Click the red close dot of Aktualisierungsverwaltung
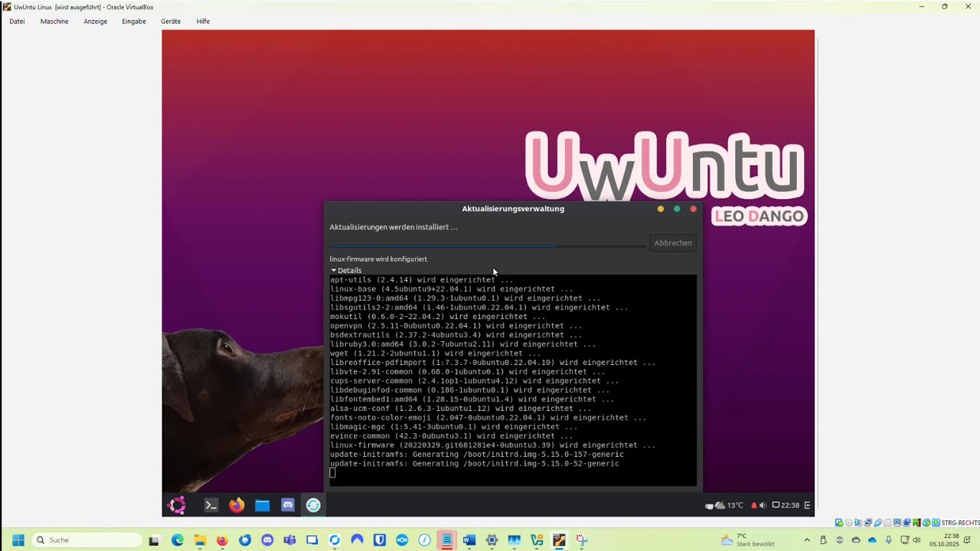This screenshot has width=980, height=551. coord(694,209)
